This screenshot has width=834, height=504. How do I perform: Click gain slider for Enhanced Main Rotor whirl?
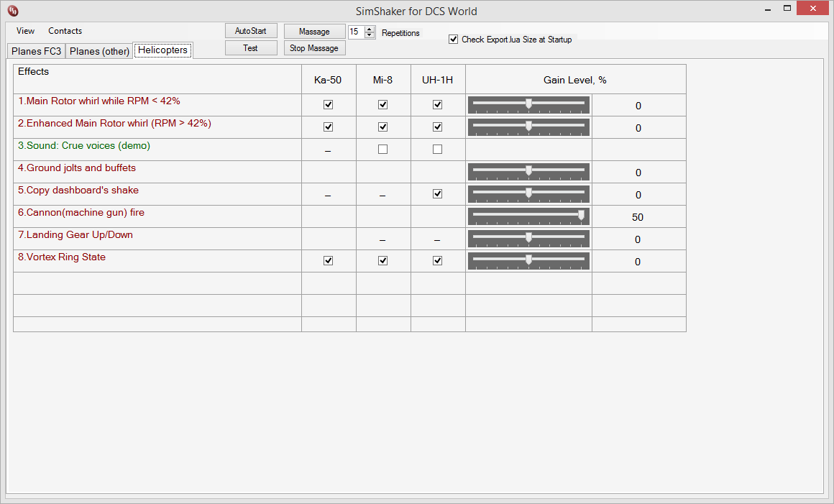528,127
